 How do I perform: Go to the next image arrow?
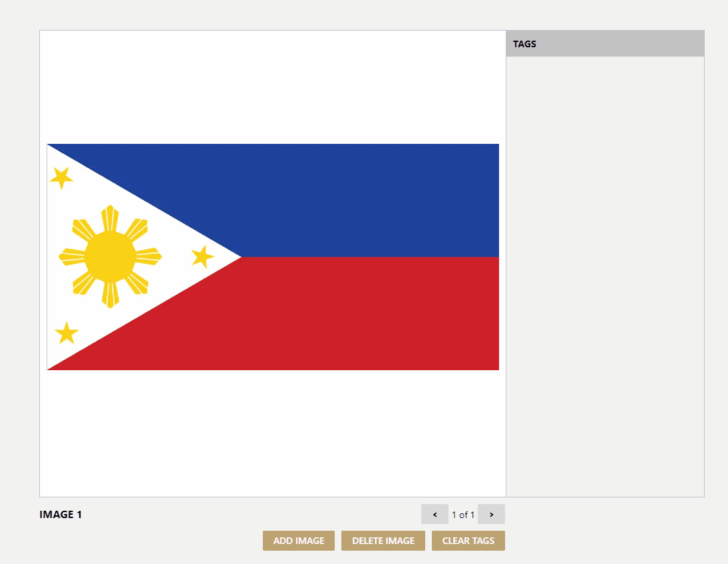point(491,514)
